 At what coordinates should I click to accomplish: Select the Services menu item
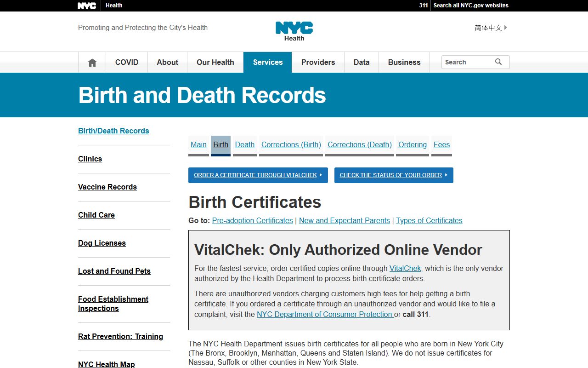pos(268,62)
